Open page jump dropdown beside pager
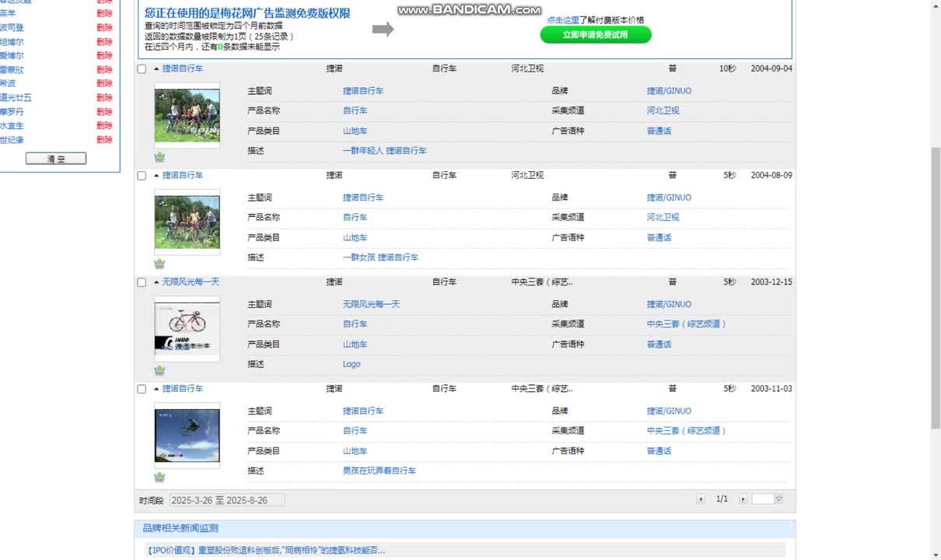Screen dimensions: 941x560 (778, 499)
